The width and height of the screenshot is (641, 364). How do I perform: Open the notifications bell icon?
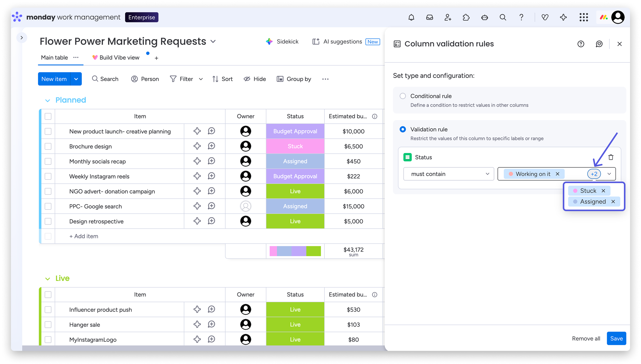pos(411,17)
